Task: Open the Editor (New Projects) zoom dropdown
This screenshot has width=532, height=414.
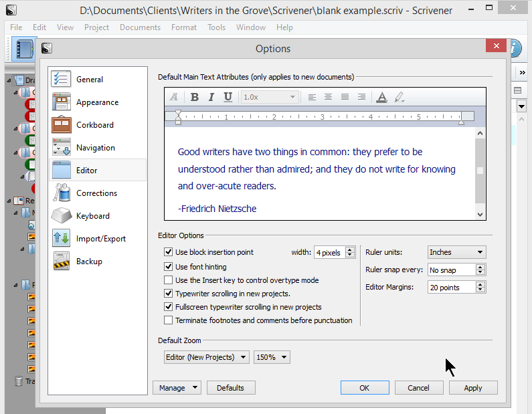Action: pos(206,357)
